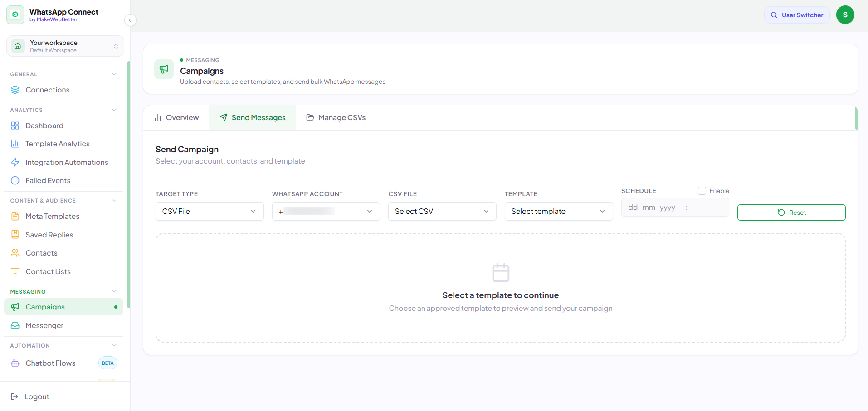This screenshot has height=411, width=868.
Task: Click the Overview tab chart icon
Action: pyautogui.click(x=158, y=117)
